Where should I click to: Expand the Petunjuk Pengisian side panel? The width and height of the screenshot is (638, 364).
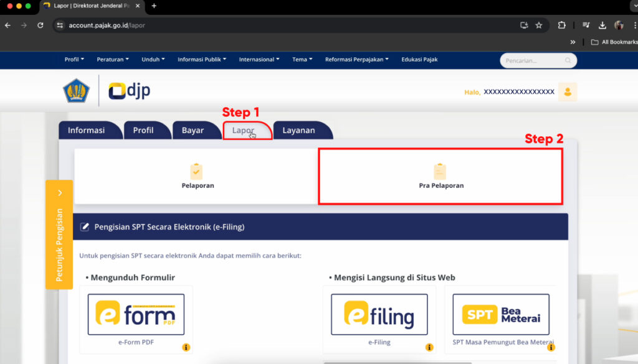pyautogui.click(x=59, y=234)
